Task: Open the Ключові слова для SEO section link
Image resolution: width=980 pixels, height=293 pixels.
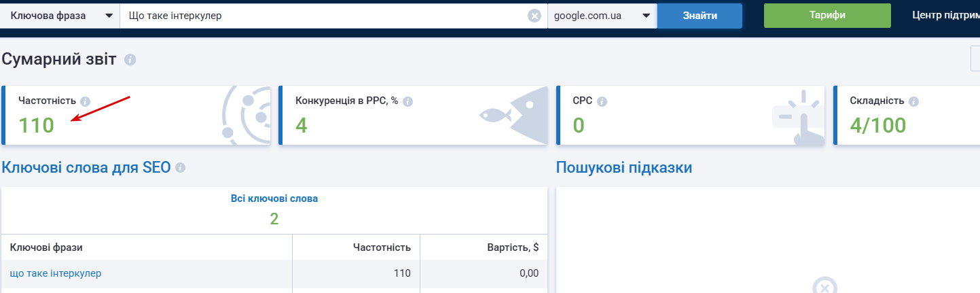Action: 86,167
